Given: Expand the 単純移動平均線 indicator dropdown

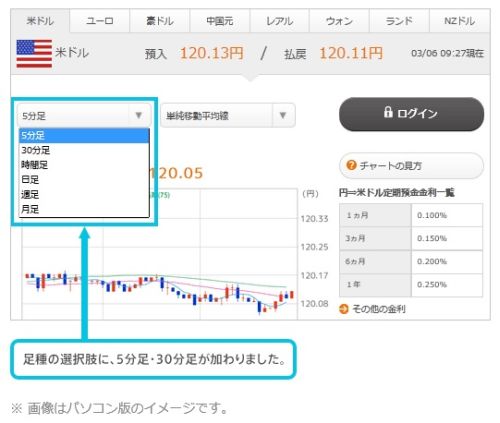Looking at the screenshot, I should point(283,115).
